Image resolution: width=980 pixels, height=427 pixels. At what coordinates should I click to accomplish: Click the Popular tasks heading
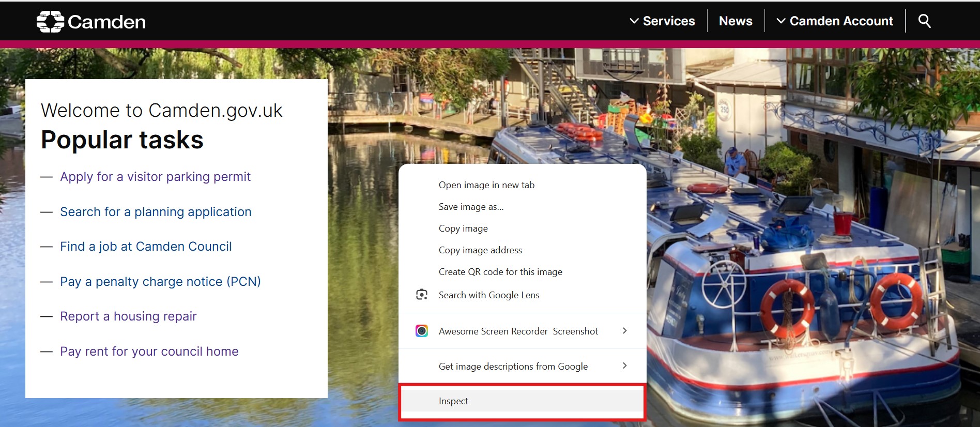122,140
